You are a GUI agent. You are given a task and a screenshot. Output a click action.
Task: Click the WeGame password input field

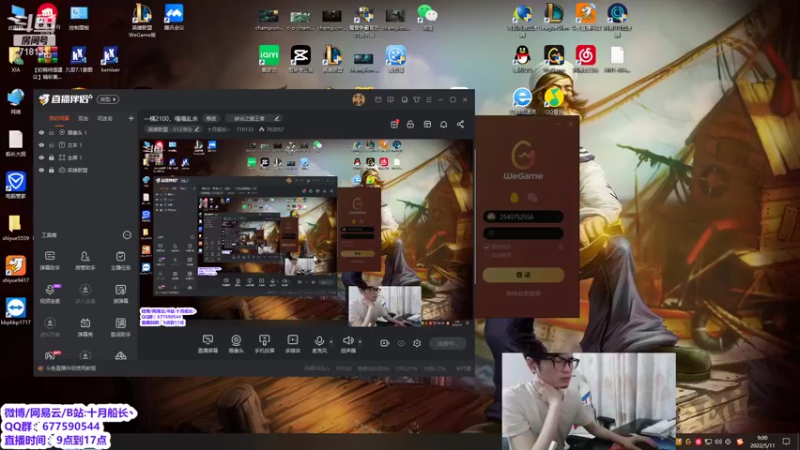pos(523,234)
